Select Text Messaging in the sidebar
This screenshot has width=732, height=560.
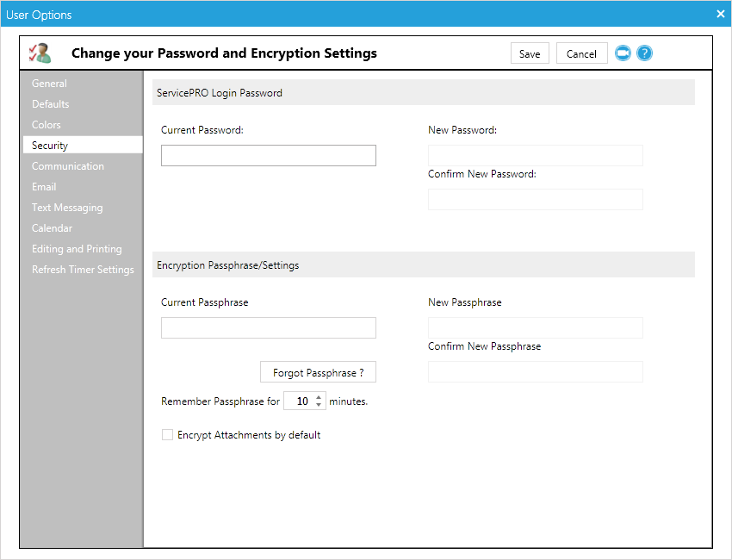[67, 208]
